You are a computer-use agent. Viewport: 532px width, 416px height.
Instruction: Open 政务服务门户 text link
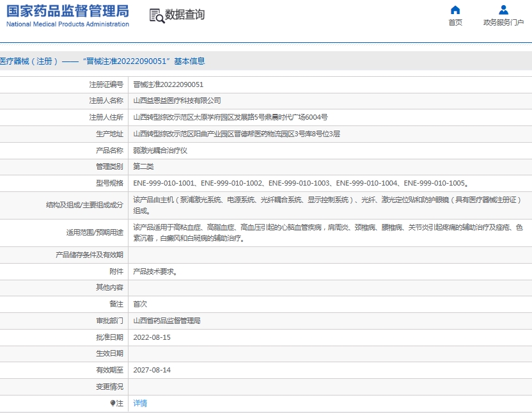tap(503, 22)
